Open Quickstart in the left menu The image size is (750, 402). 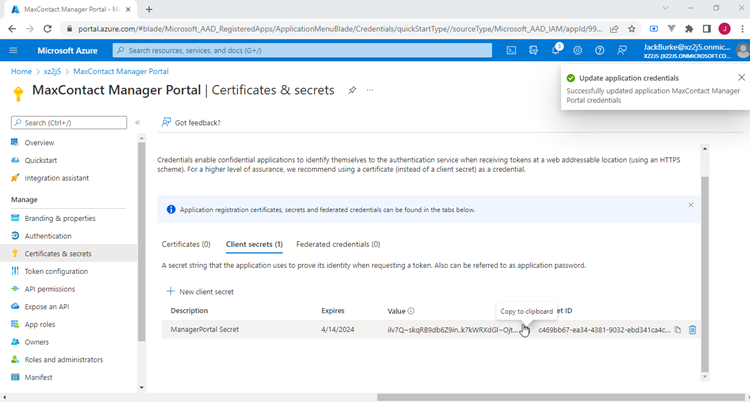pos(41,160)
